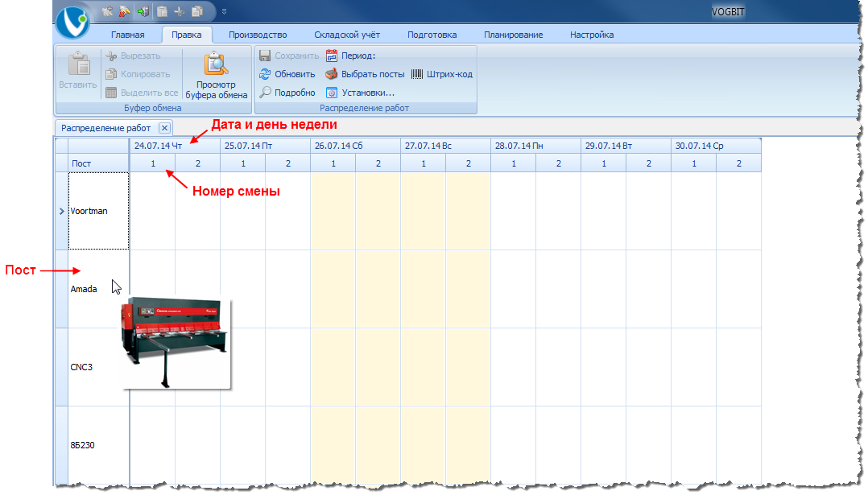
Task: Click the exit icon in the quick access toolbar
Action: [143, 12]
